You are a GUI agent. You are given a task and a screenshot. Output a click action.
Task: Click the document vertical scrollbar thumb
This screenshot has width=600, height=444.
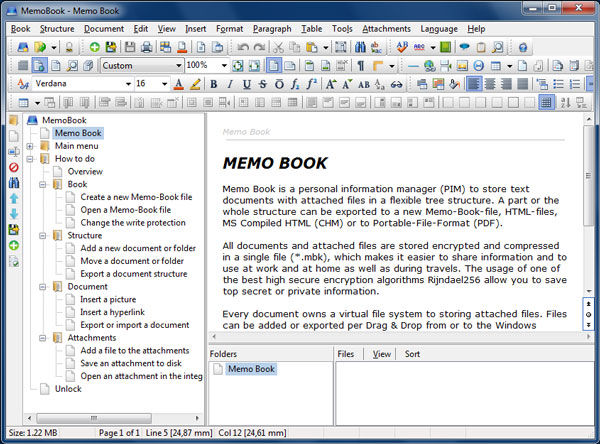(x=588, y=176)
